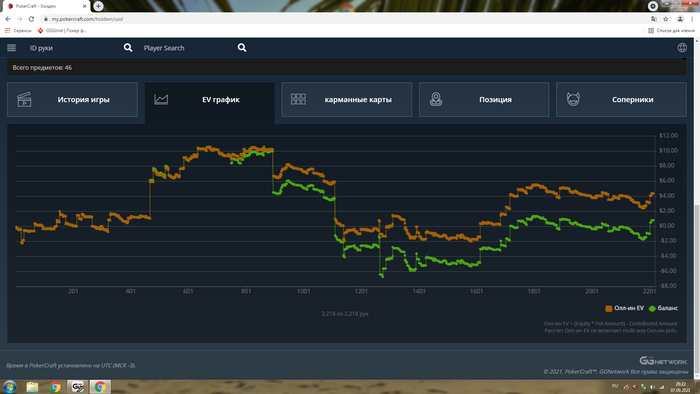This screenshot has width=700, height=394.
Task: Close the PokerCraft browser tab
Action: tap(84, 6)
